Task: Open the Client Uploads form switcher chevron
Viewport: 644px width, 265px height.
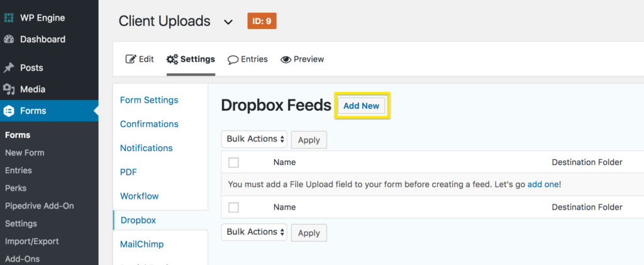Action: [228, 22]
